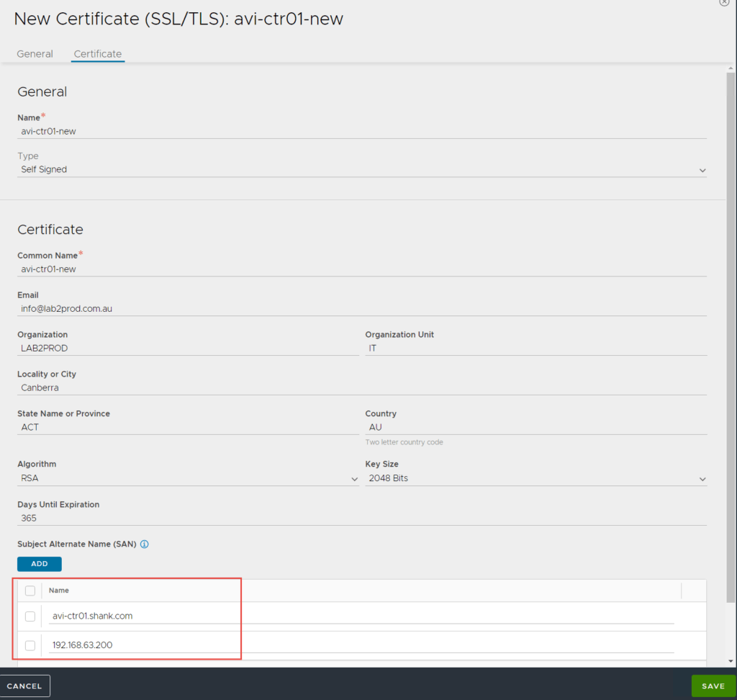Tick the select-all checkbox beside Name header
This screenshot has width=737, height=700.
30,591
